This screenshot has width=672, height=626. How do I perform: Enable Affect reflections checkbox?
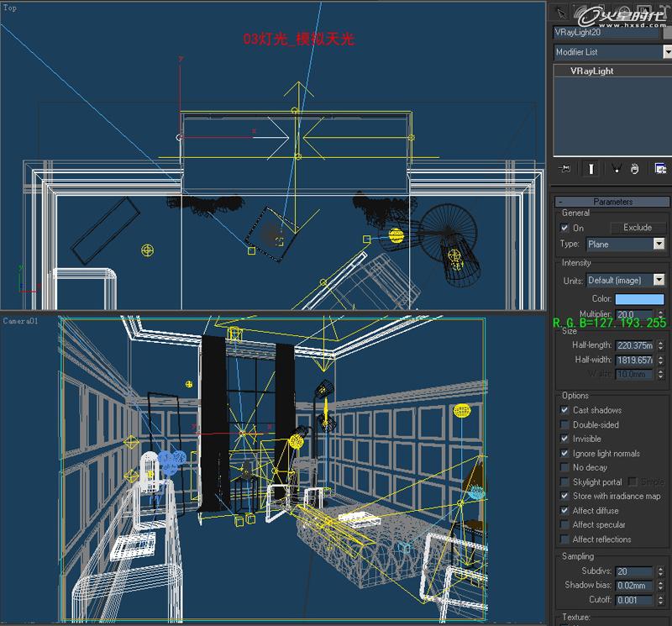point(564,539)
